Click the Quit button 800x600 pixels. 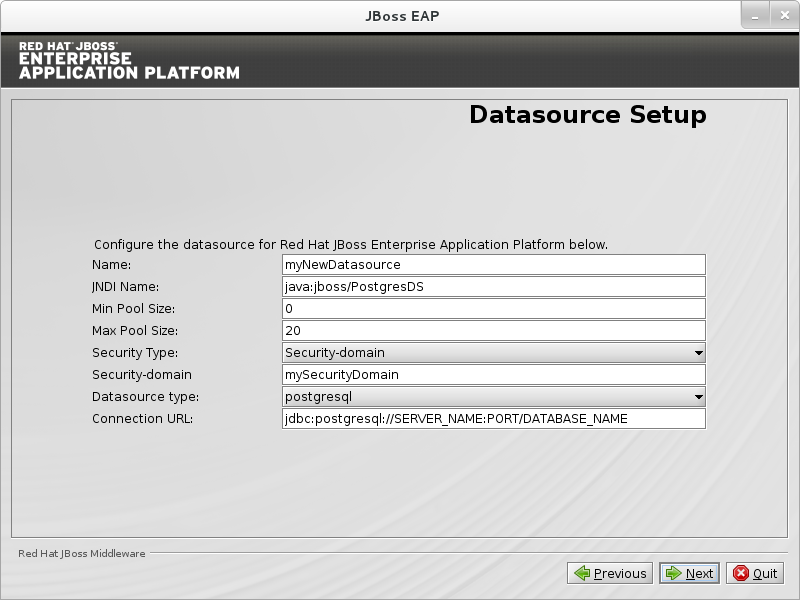click(x=755, y=573)
